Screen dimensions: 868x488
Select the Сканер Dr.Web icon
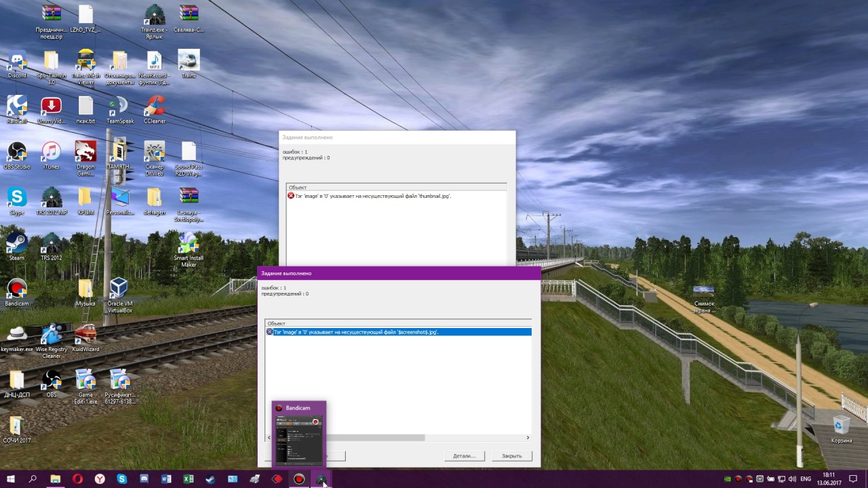(x=154, y=159)
